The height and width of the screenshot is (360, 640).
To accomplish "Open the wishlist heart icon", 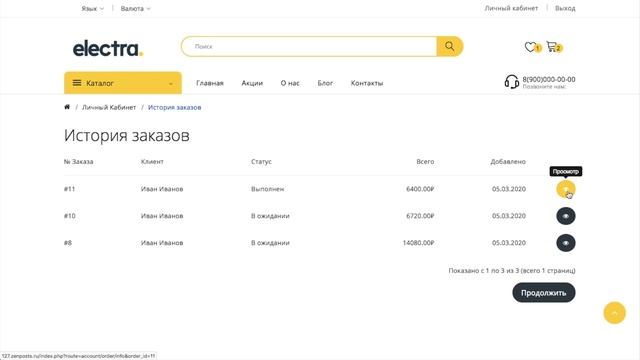I will [530, 47].
